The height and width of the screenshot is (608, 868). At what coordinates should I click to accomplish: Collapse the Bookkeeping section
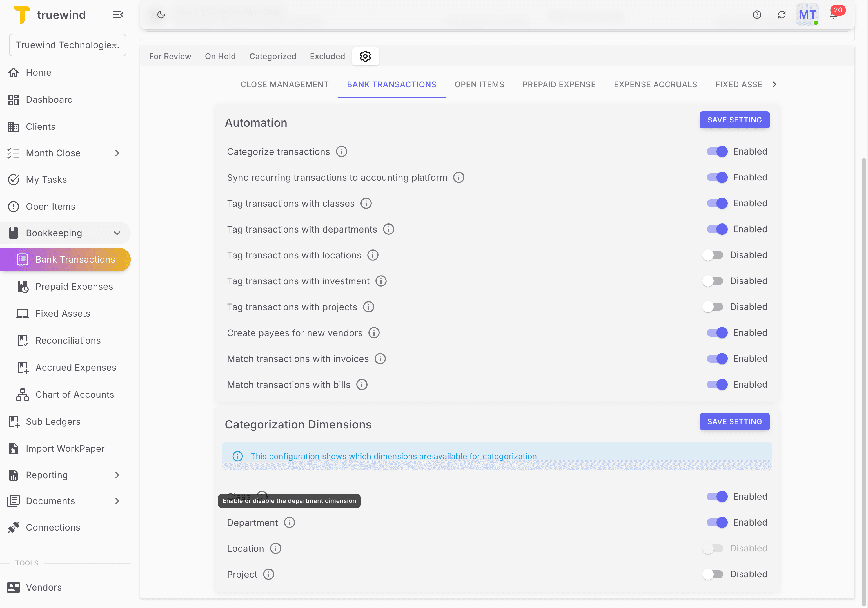(x=117, y=233)
